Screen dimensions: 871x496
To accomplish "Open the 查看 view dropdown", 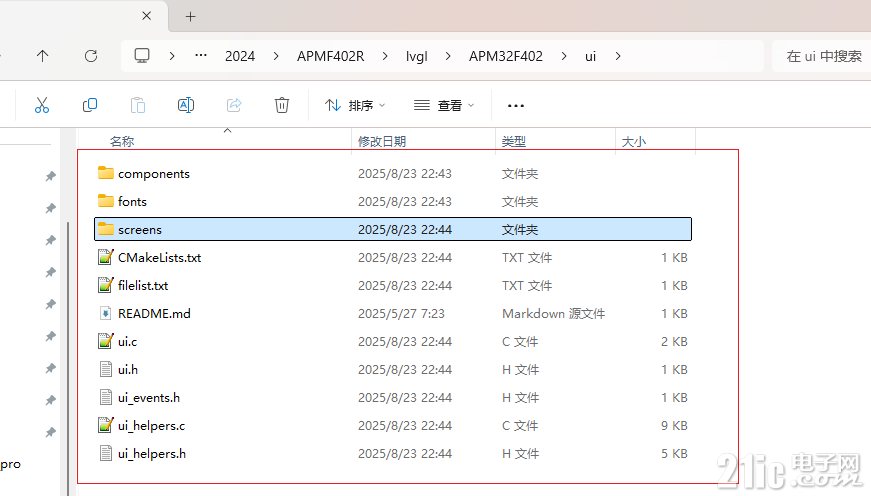I will tap(444, 105).
